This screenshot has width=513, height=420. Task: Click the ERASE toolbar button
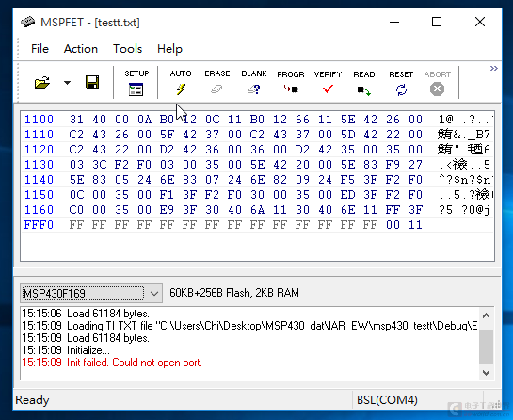217,82
